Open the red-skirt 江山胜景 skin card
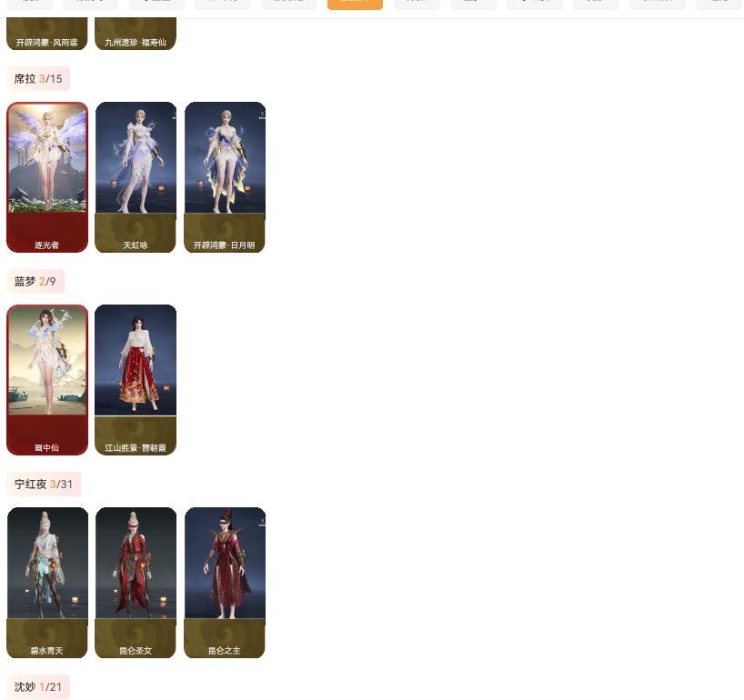The width and height of the screenshot is (744, 700). click(136, 379)
